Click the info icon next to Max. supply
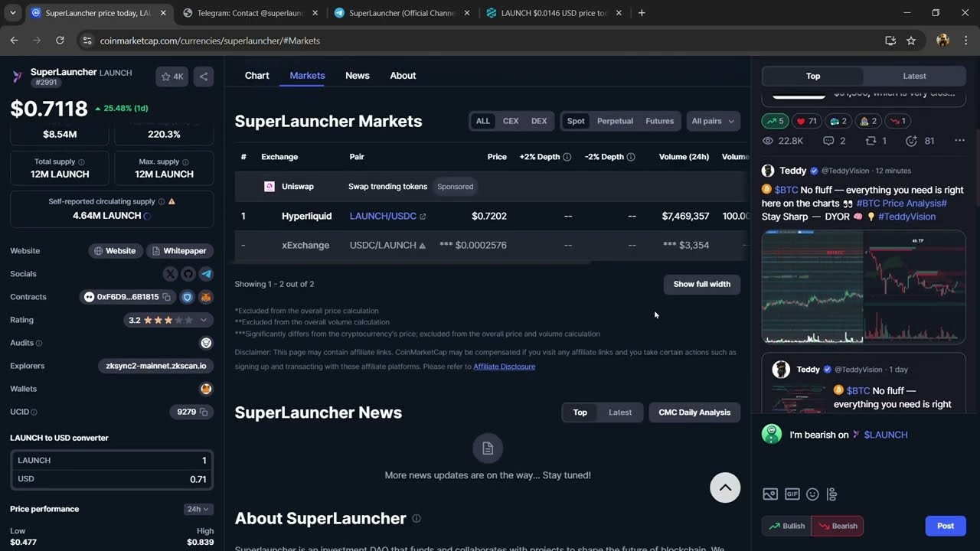 pos(185,162)
